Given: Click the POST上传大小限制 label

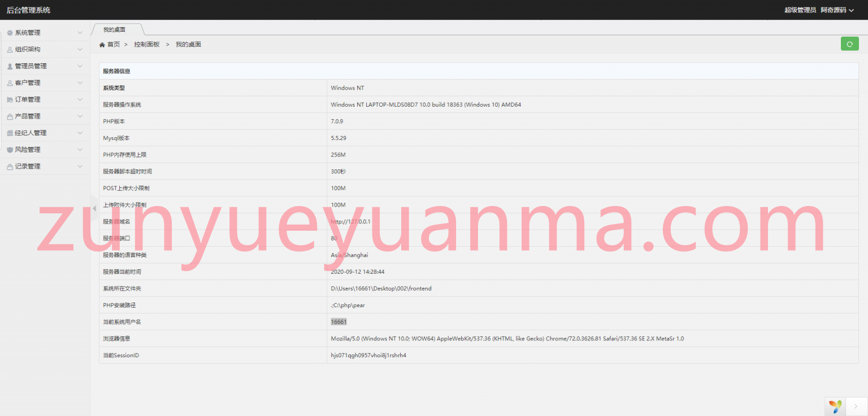Looking at the screenshot, I should click(126, 188).
